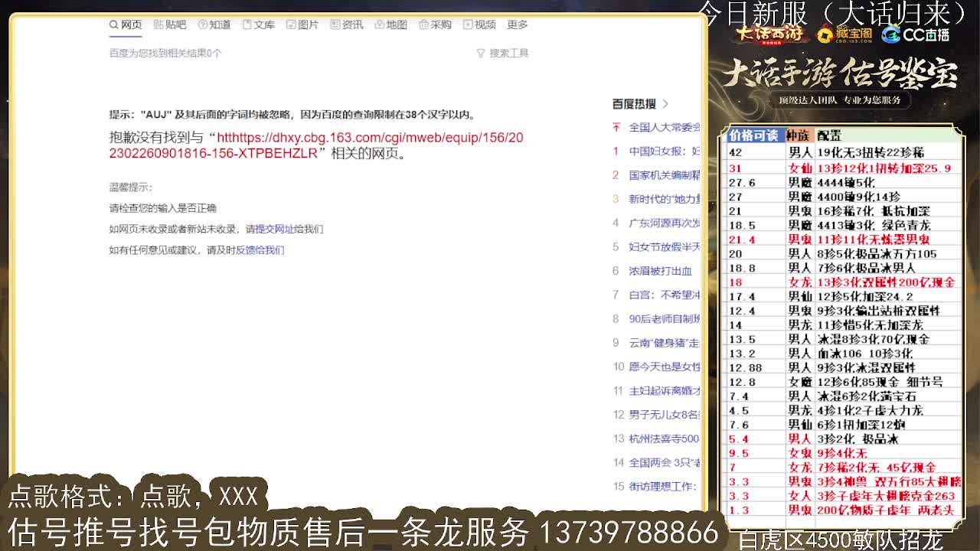Expand the 更多 search categories
This screenshot has width=980, height=551.
[x=518, y=24]
